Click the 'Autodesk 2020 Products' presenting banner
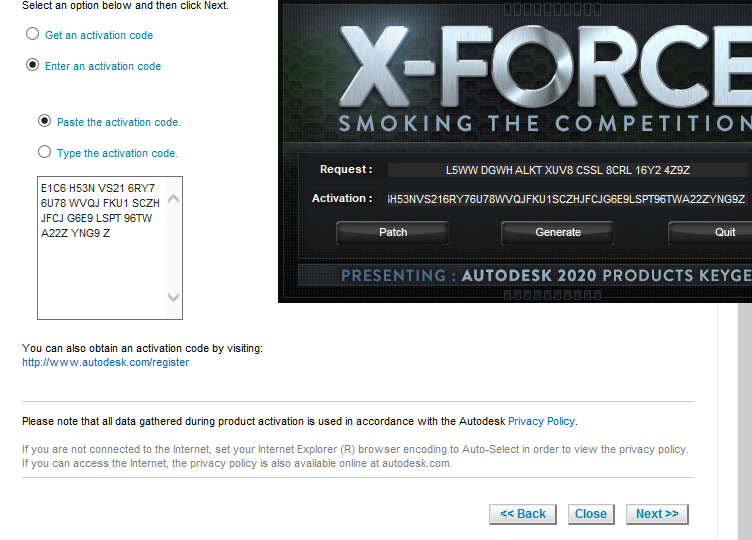The height and width of the screenshot is (540, 752). pos(525,275)
